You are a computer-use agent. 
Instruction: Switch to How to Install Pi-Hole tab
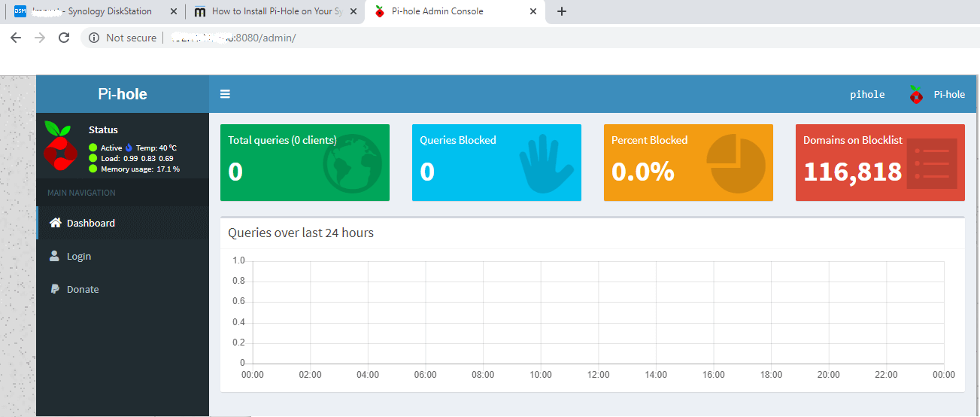pos(275,11)
